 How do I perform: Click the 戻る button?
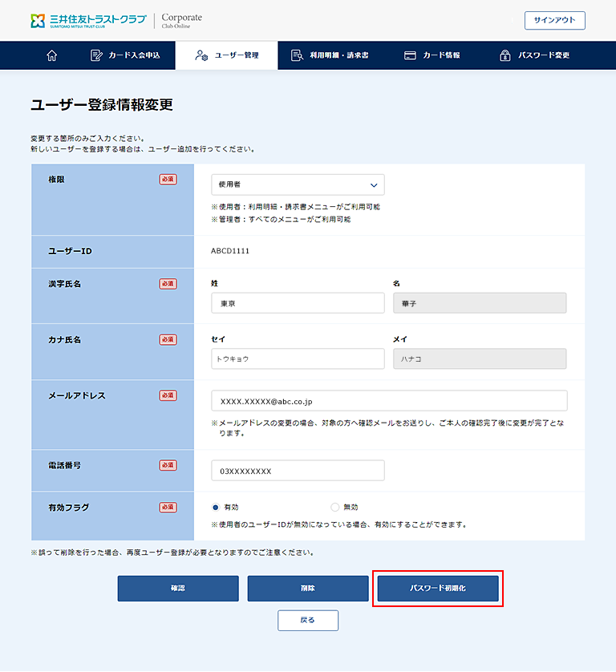point(308,620)
